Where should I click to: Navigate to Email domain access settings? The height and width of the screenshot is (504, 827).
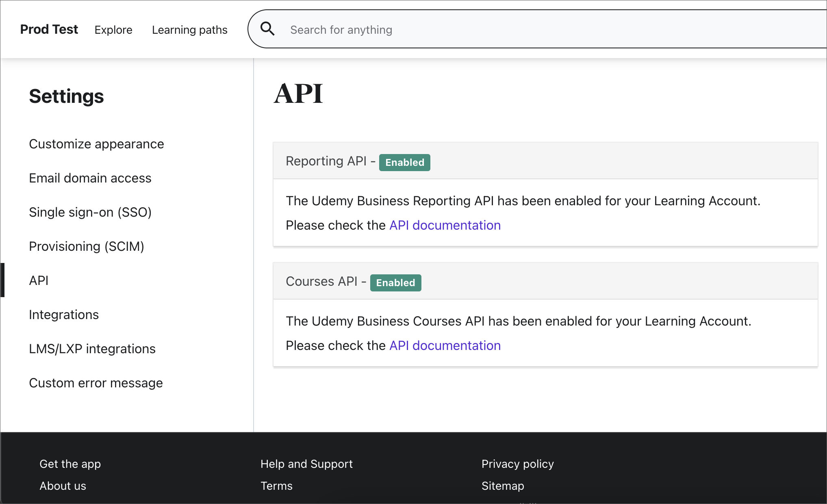[x=90, y=178]
